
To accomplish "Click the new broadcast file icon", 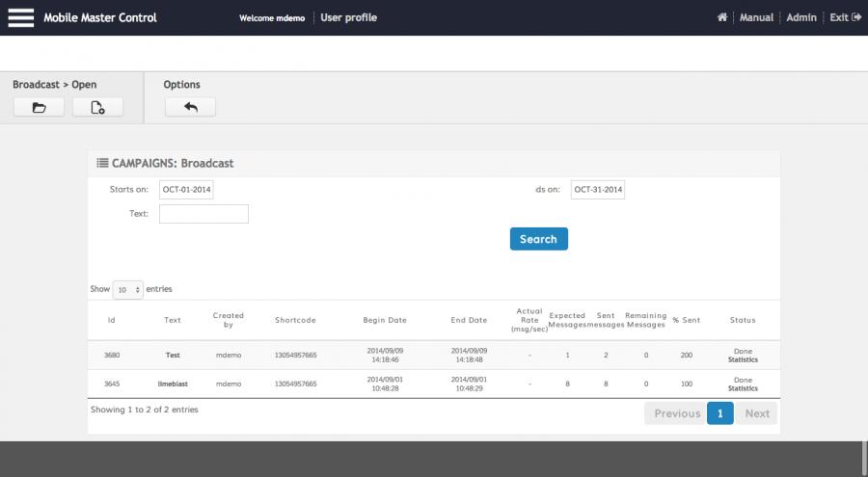I will tap(97, 107).
